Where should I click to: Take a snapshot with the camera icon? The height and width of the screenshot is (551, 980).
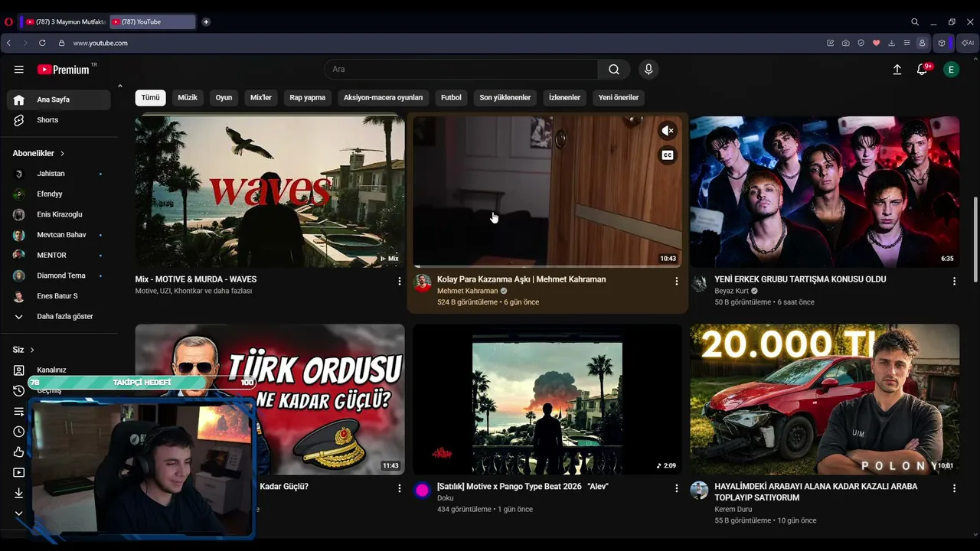845,43
